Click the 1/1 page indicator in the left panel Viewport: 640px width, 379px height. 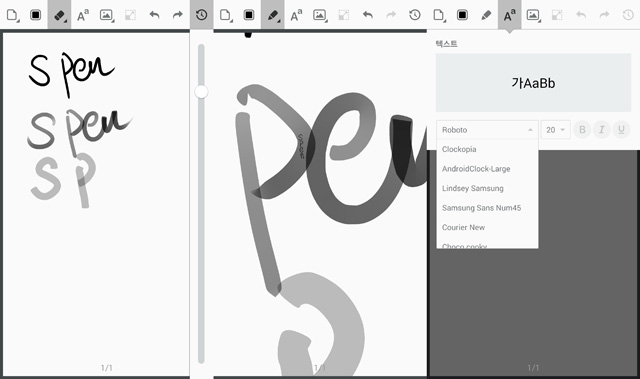click(107, 368)
